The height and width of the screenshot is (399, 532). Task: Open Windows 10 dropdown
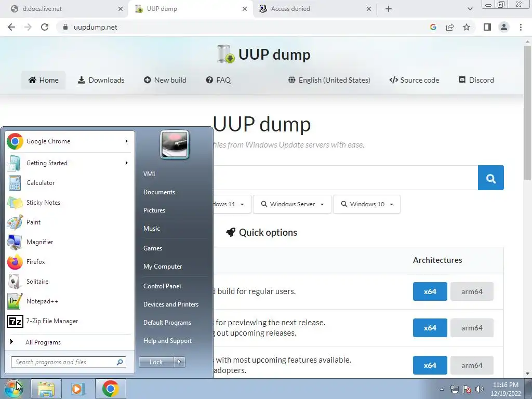(367, 204)
